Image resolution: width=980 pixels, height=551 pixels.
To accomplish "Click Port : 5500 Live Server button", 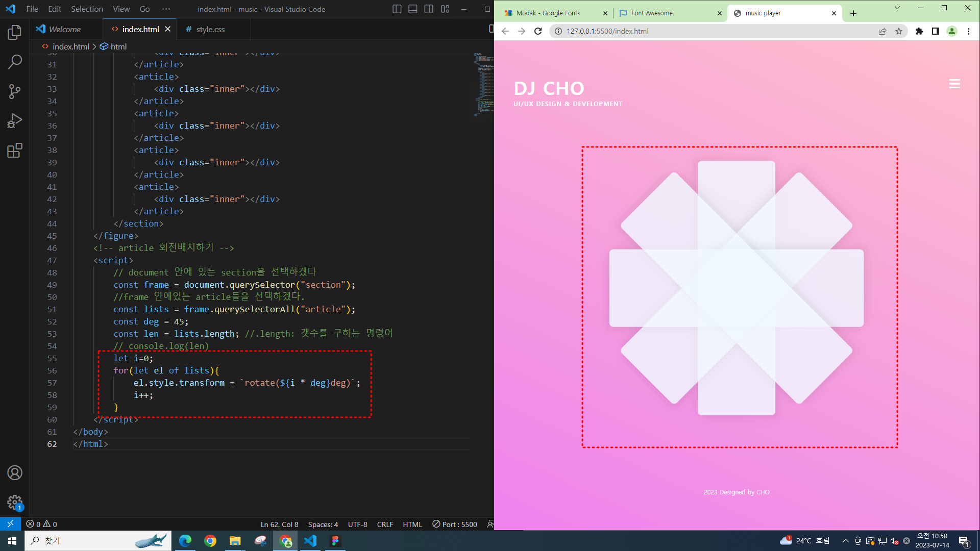I will (x=455, y=524).
